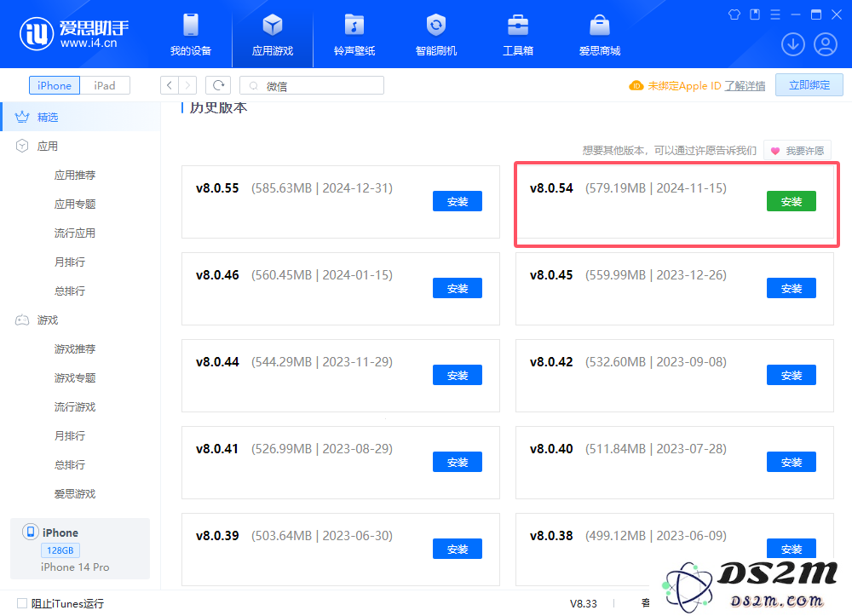The image size is (852, 616).
Task: Select 流行游戏 in the sidebar
Action: [75, 407]
